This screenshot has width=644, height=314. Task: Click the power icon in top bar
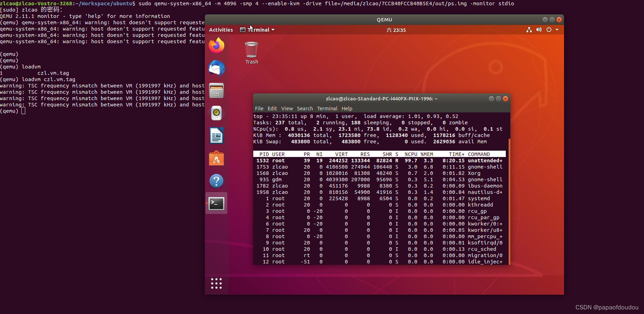549,30
